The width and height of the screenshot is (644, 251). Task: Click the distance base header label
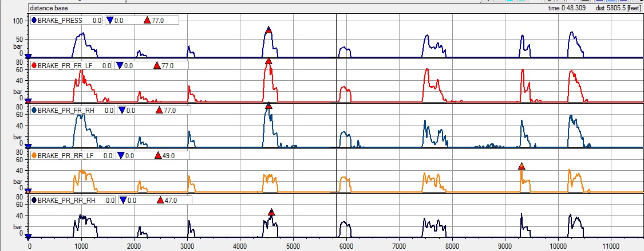[49, 8]
